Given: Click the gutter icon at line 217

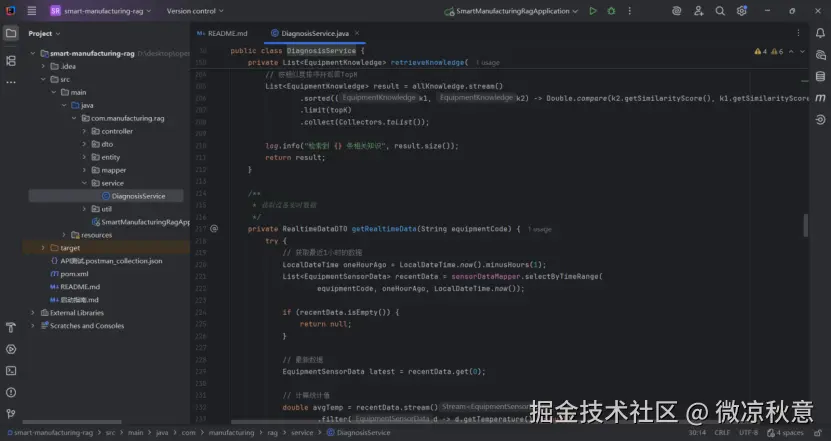Looking at the screenshot, I should point(214,229).
